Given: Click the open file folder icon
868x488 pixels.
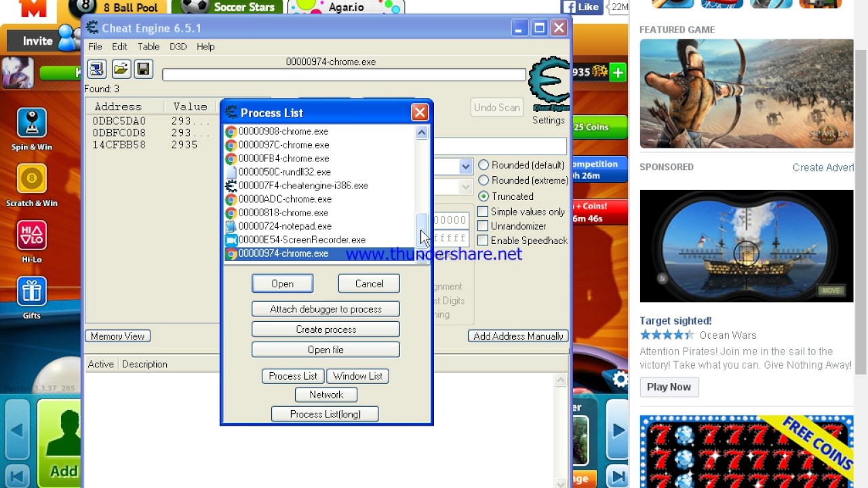Looking at the screenshot, I should coord(121,69).
